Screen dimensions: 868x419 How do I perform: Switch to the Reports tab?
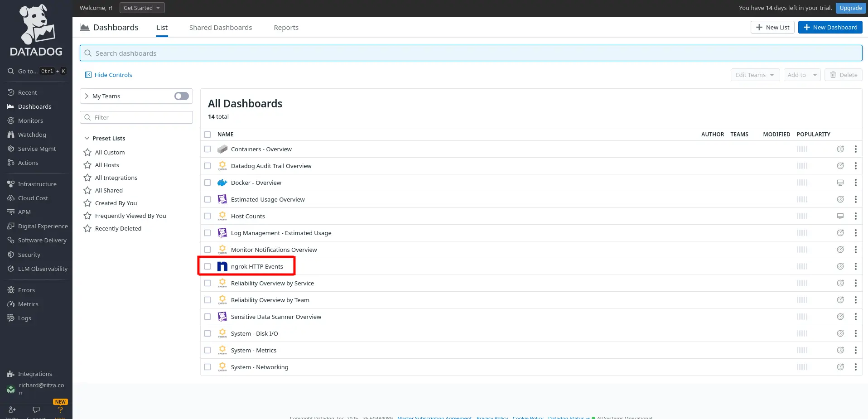[286, 28]
